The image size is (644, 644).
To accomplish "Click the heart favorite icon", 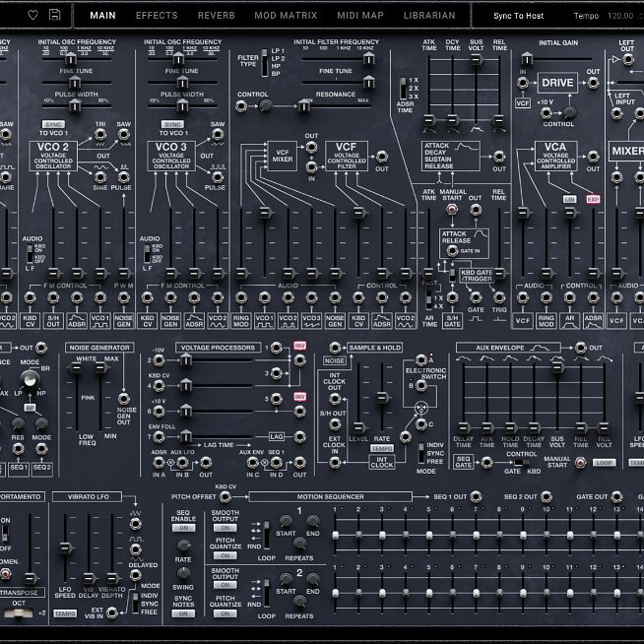I will pyautogui.click(x=32, y=15).
